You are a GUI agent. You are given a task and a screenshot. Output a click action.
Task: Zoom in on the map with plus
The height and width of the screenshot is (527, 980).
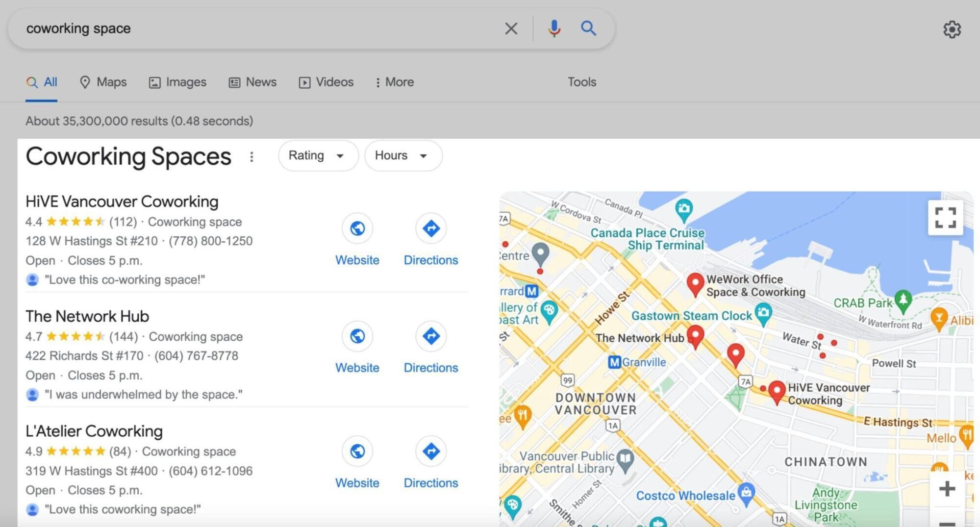coord(947,488)
